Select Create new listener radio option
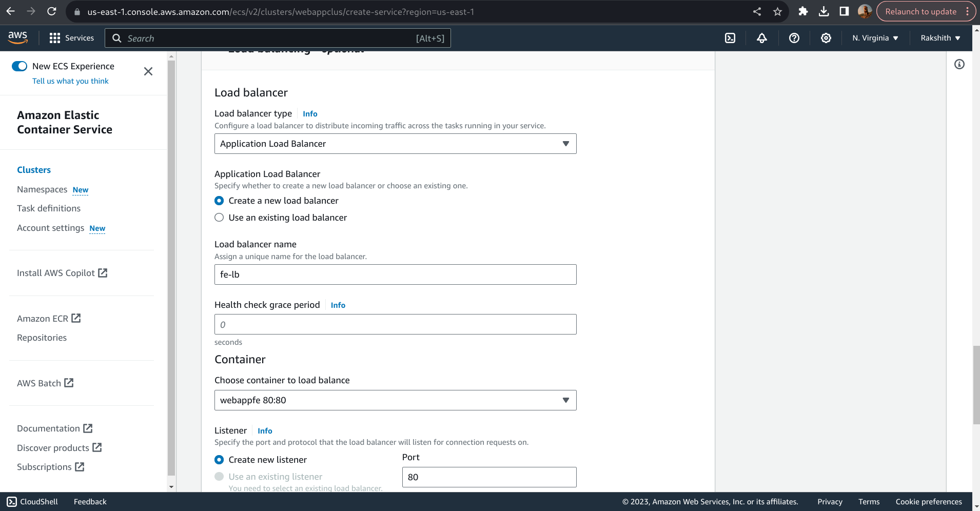The image size is (980, 511). [x=220, y=460]
